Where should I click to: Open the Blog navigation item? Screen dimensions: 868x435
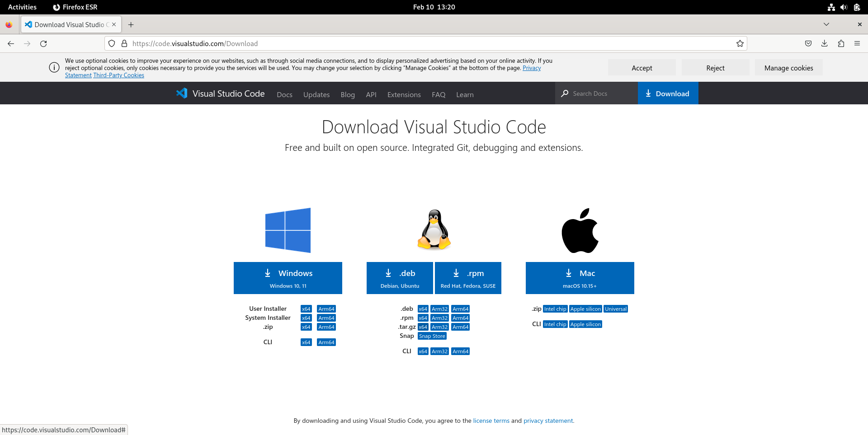(x=348, y=94)
